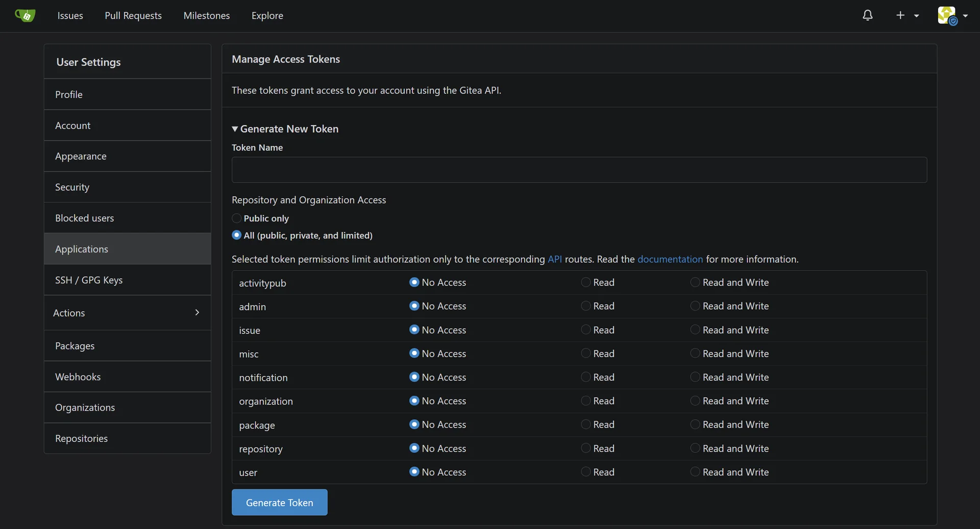
Task: Open Applications settings
Action: [x=127, y=249]
